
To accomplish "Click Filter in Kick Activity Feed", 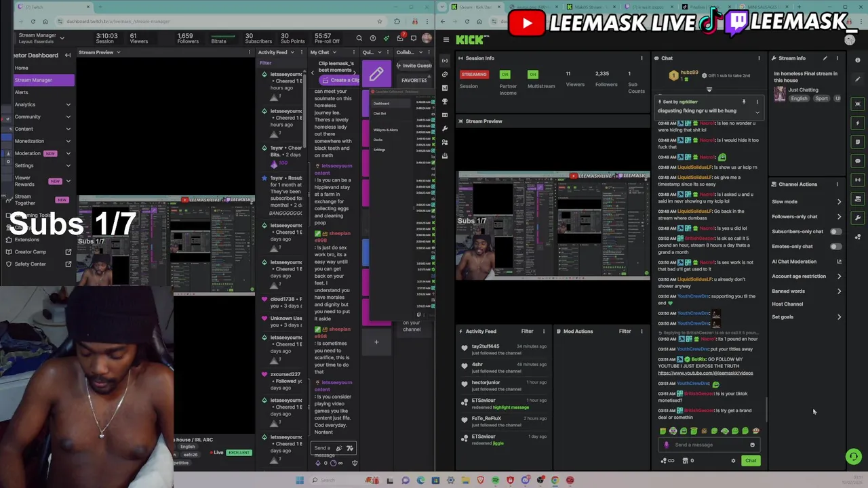I will pyautogui.click(x=527, y=331).
